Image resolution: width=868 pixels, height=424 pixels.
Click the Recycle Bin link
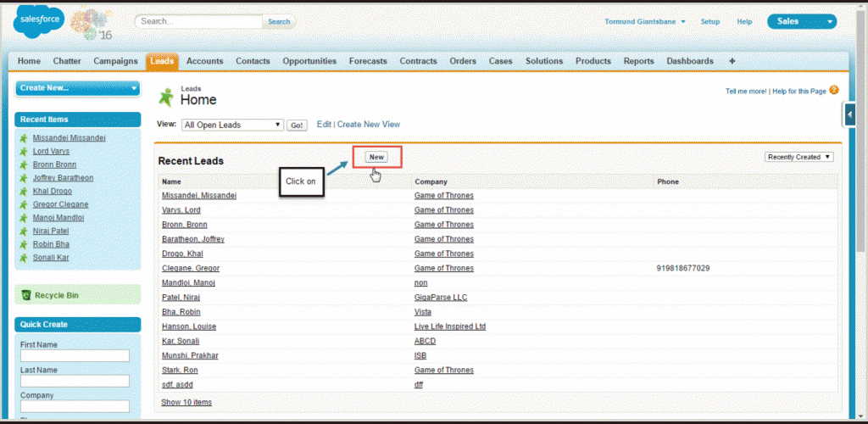coord(57,296)
